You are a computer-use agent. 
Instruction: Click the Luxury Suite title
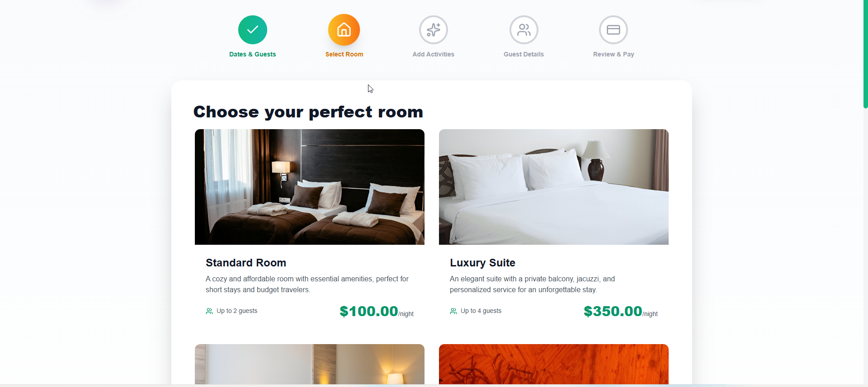(x=482, y=263)
